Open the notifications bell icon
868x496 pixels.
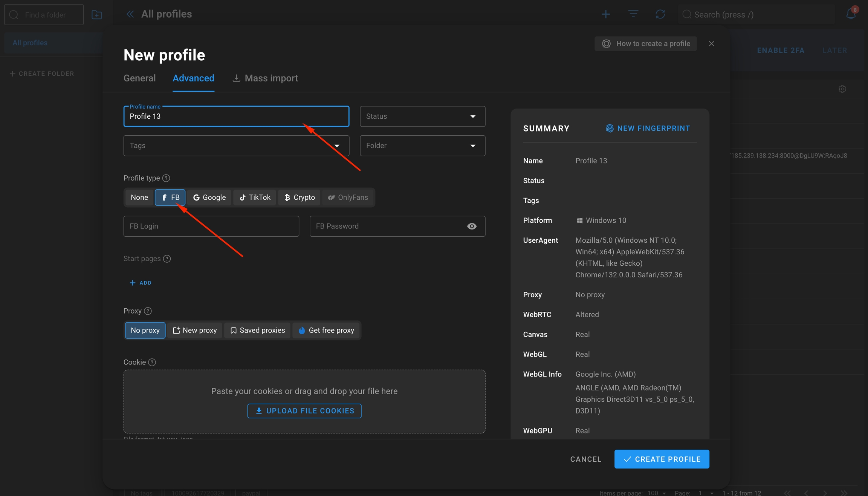click(851, 14)
